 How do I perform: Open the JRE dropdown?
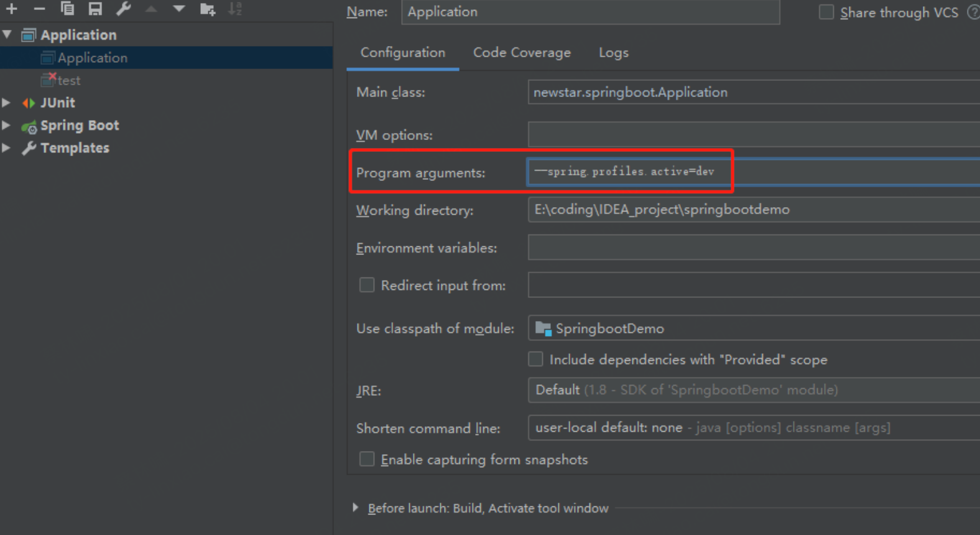pyautogui.click(x=754, y=390)
